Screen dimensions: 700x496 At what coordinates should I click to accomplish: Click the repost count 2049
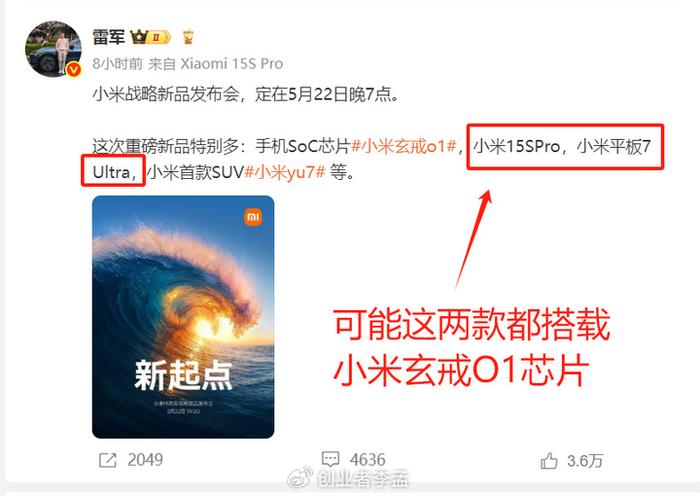pyautogui.click(x=145, y=460)
